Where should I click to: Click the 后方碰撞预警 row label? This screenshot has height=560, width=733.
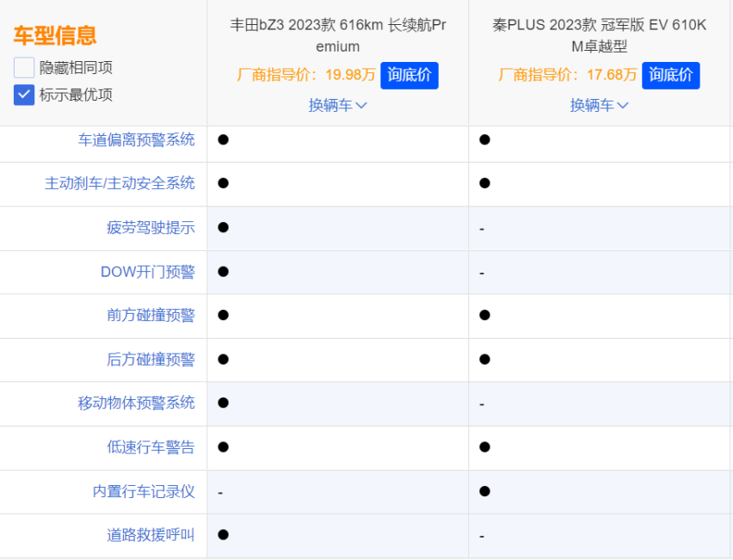[151, 360]
